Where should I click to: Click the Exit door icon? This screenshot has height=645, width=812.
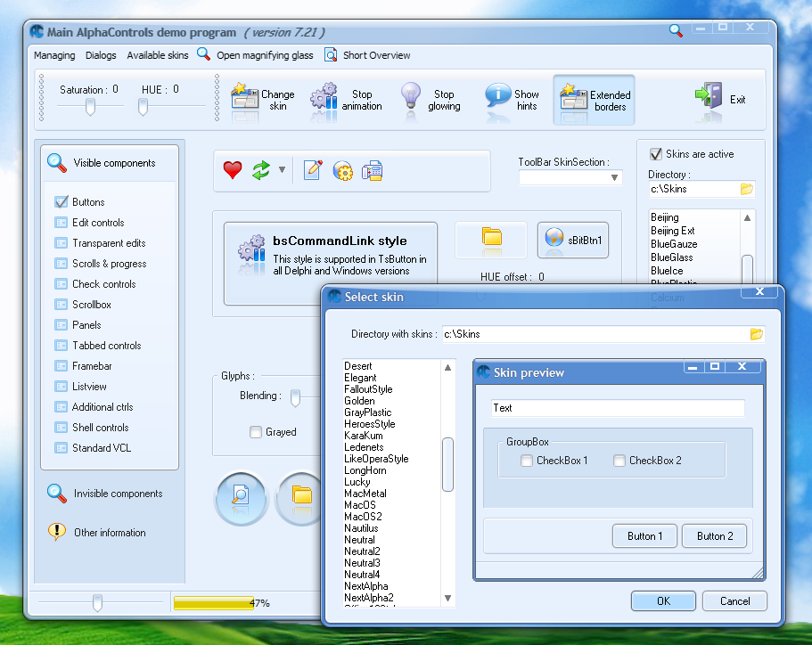[x=709, y=95]
